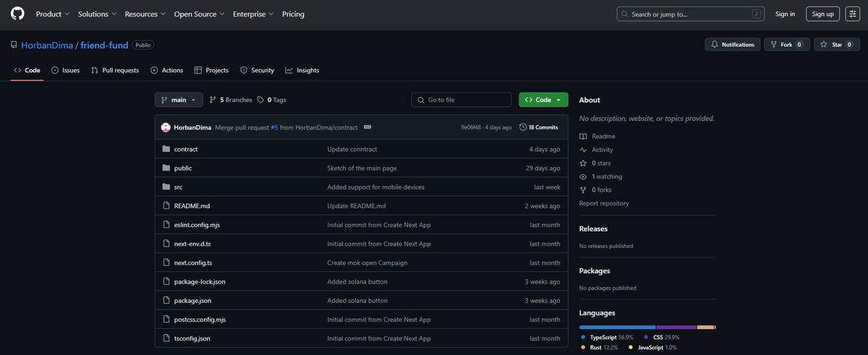Select the Code tab
This screenshot has width=868, height=355.
27,70
